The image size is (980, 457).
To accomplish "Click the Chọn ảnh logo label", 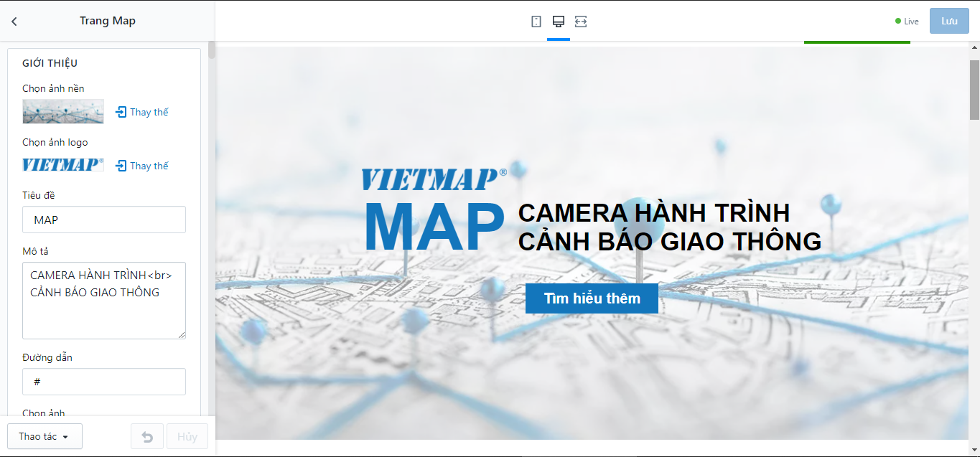I will coord(55,142).
